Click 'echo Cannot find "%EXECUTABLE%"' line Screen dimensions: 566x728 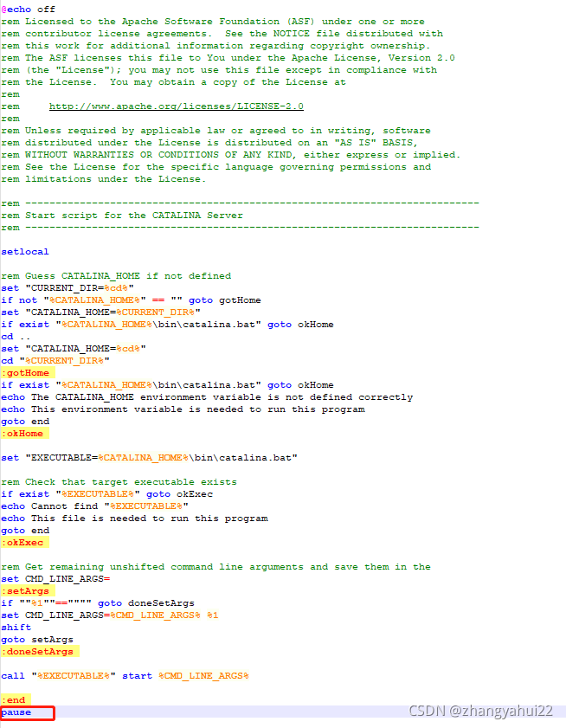tap(94, 506)
